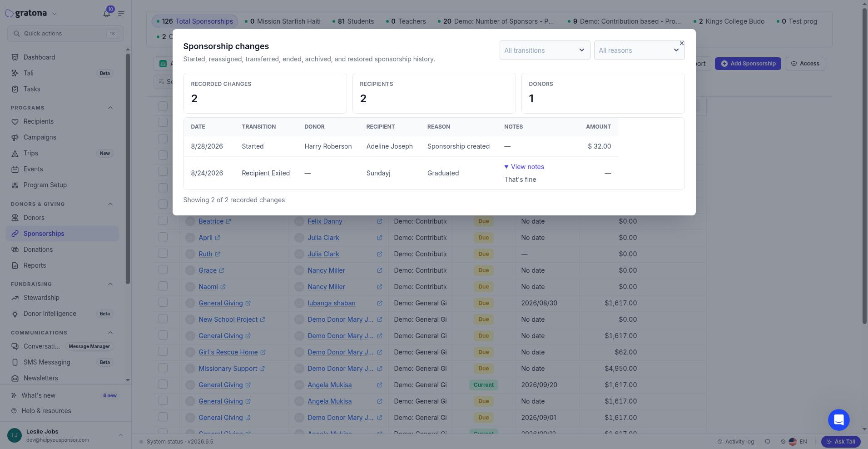Tick the checkbox for Naomi row

point(163,286)
